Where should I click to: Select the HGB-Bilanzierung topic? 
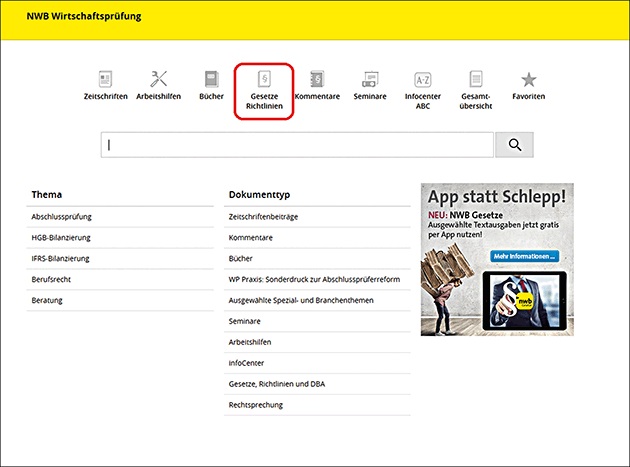click(61, 238)
